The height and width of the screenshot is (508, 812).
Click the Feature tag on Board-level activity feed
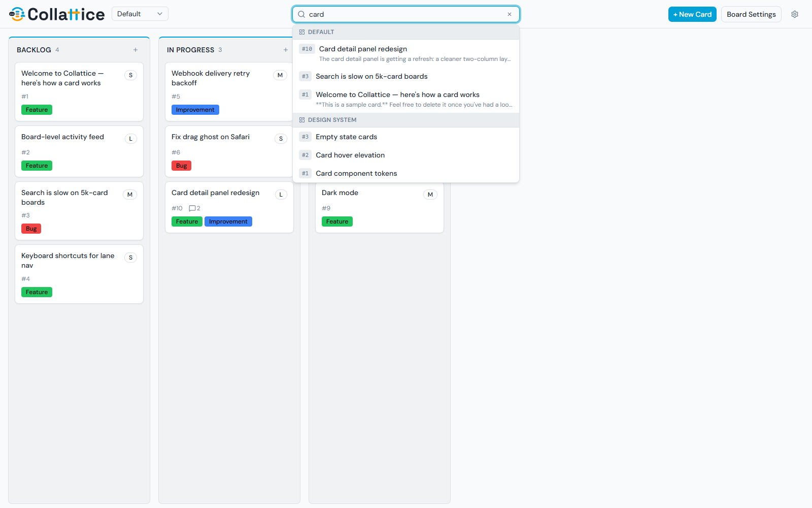37,166
